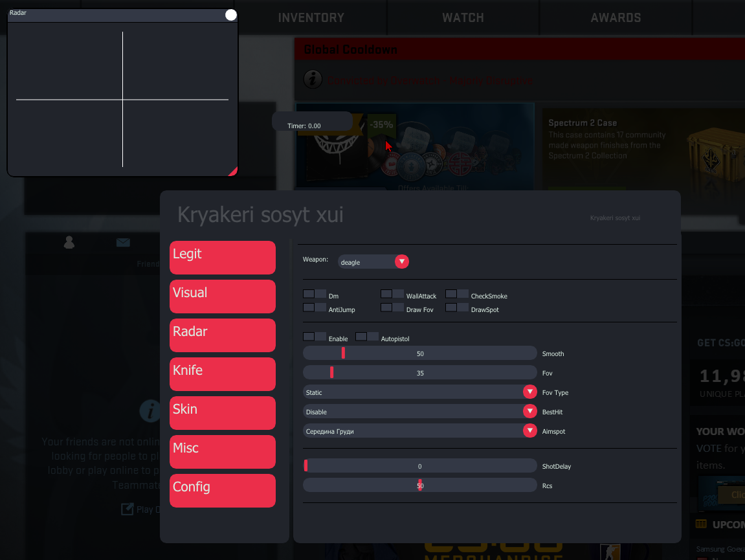The height and width of the screenshot is (560, 745).
Task: Click the info icon in Global Cooldown banner
Action: (x=313, y=80)
